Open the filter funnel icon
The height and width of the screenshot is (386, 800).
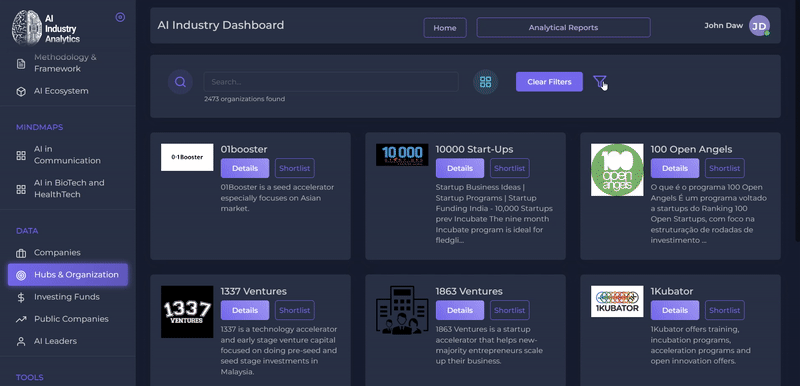coord(599,81)
